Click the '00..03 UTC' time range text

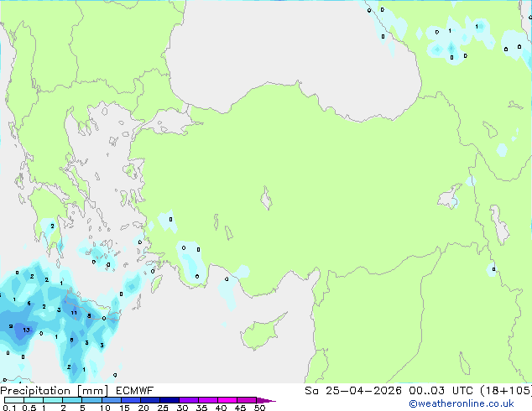tap(441, 391)
